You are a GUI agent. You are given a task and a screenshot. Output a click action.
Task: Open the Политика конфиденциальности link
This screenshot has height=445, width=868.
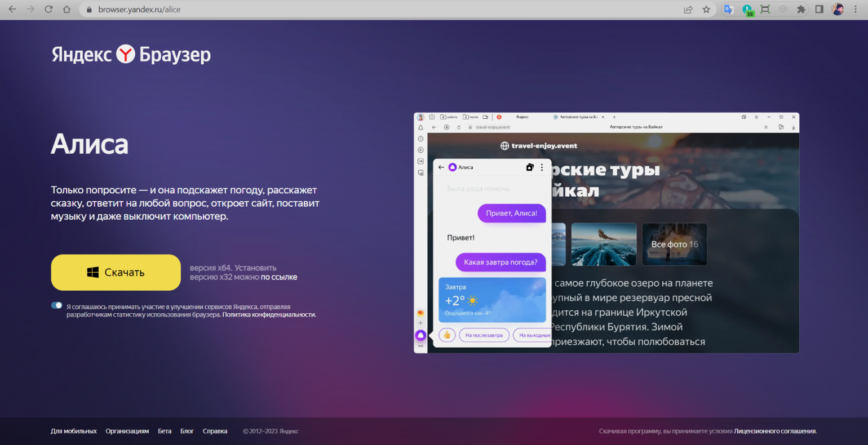269,315
